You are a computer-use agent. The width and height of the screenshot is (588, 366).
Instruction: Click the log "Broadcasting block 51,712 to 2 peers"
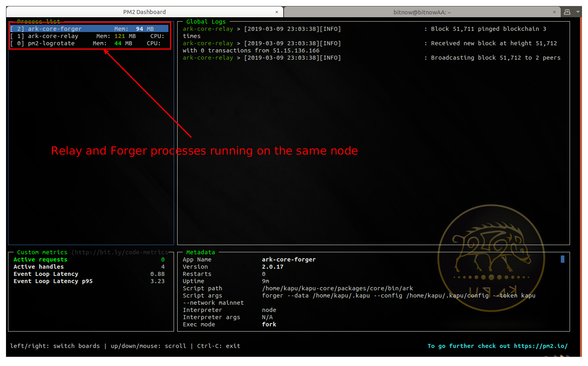pos(496,58)
